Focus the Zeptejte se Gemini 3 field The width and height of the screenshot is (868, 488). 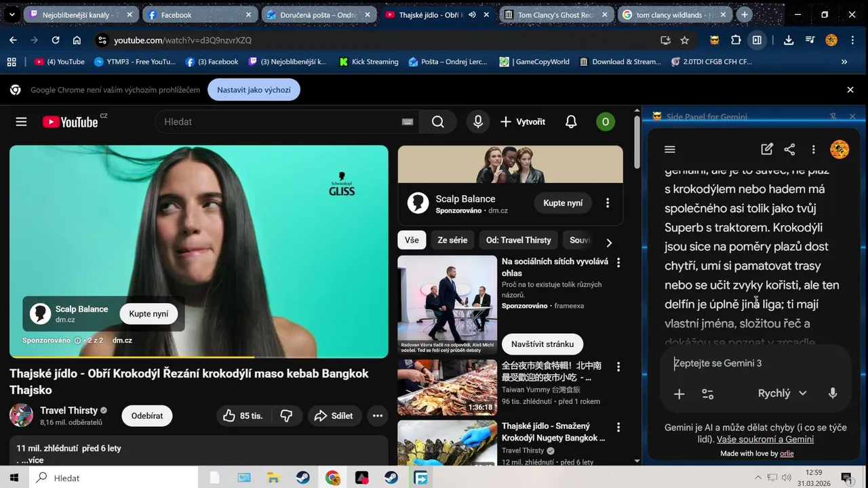pos(756,363)
